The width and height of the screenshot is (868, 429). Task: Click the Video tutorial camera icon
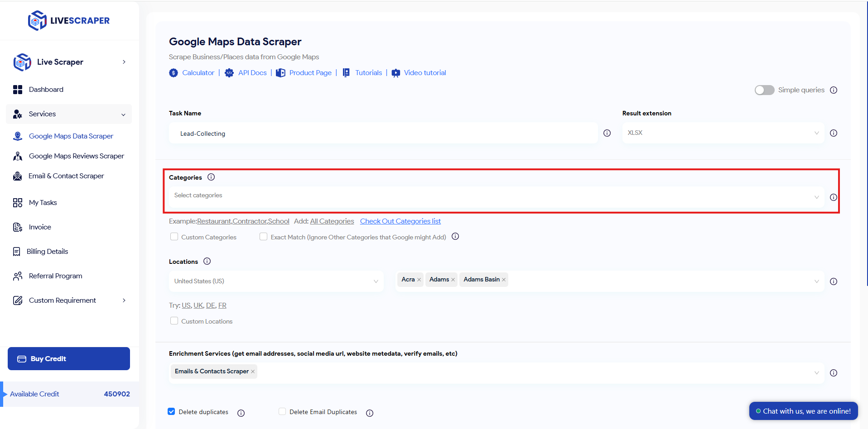point(396,73)
